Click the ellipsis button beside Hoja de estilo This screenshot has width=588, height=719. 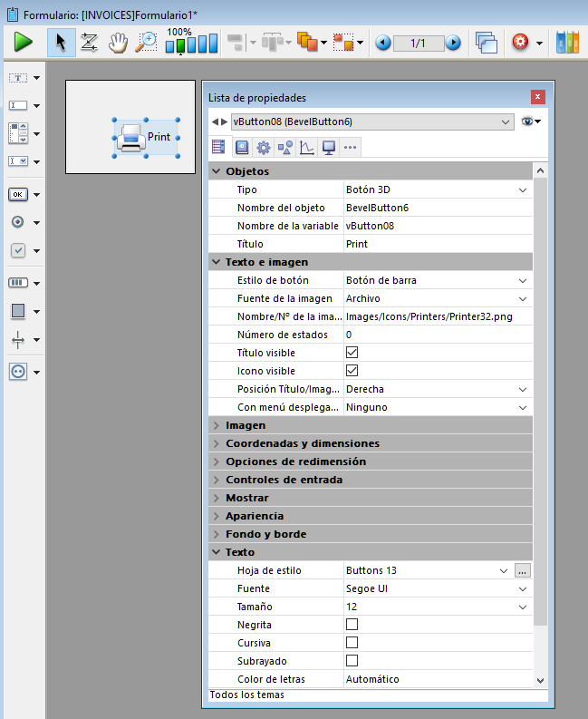(521, 570)
